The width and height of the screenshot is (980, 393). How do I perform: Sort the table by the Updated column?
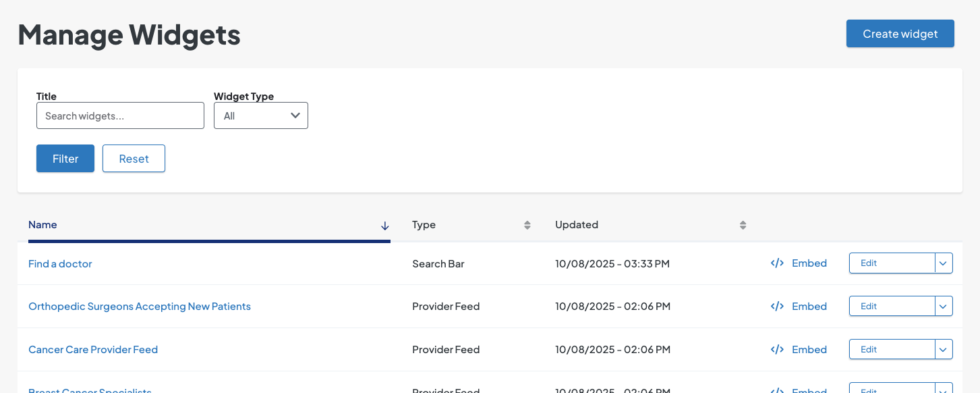tap(742, 225)
